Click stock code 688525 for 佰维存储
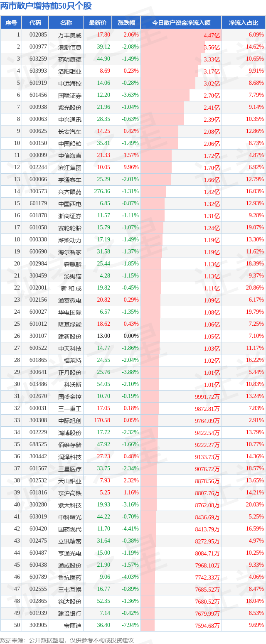The width and height of the screenshot is (266, 644). coord(38,445)
